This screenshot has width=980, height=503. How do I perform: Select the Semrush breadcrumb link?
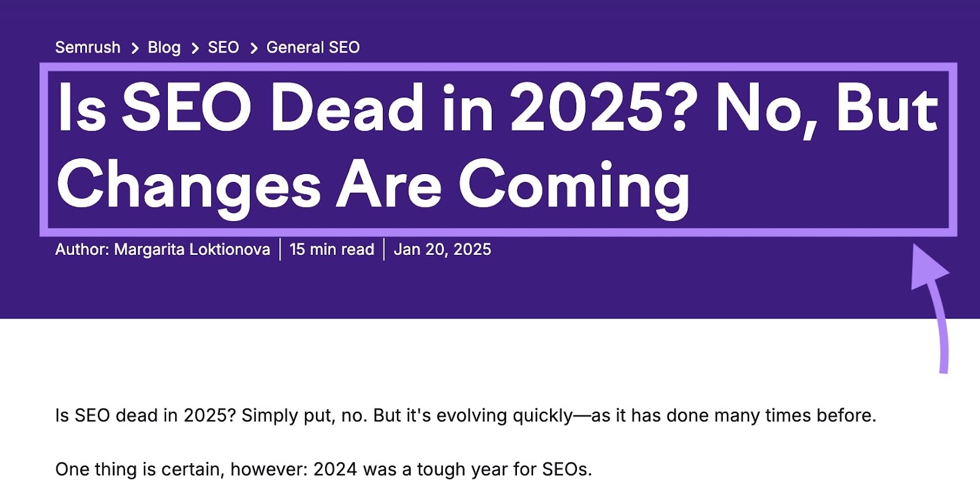tap(87, 47)
